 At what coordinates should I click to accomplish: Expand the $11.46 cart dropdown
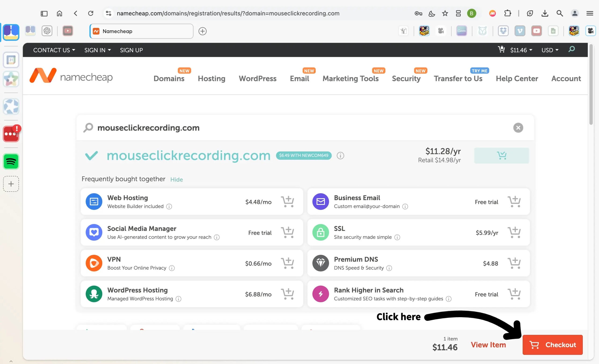tap(521, 50)
